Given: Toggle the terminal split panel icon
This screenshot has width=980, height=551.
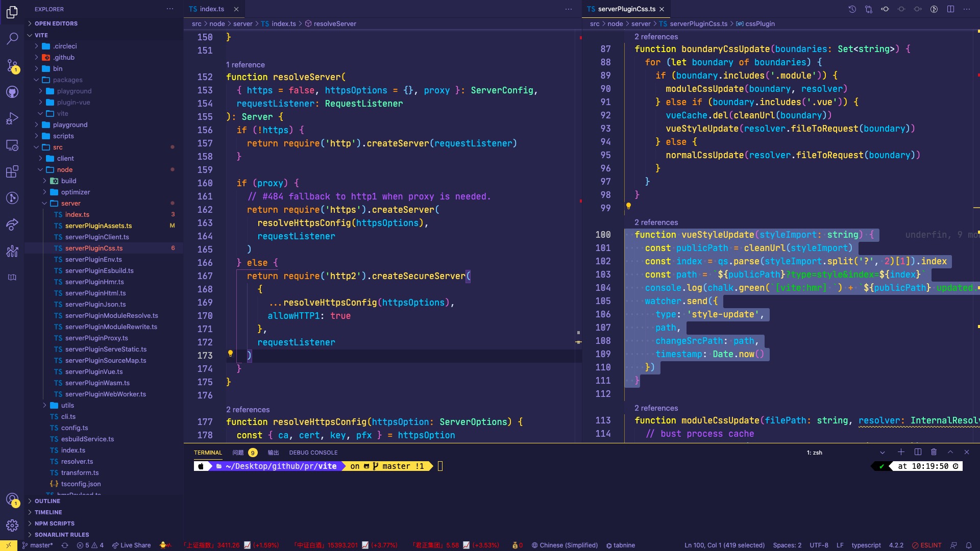Looking at the screenshot, I should 918,452.
